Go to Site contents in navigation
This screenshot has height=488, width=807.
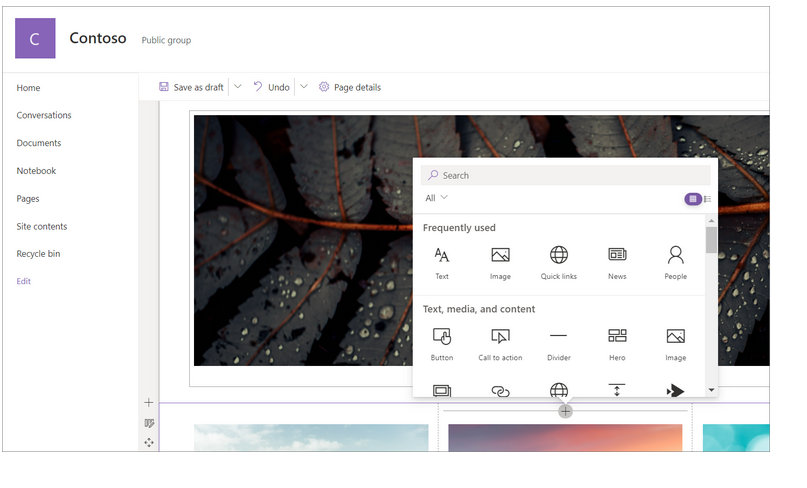pyautogui.click(x=40, y=226)
